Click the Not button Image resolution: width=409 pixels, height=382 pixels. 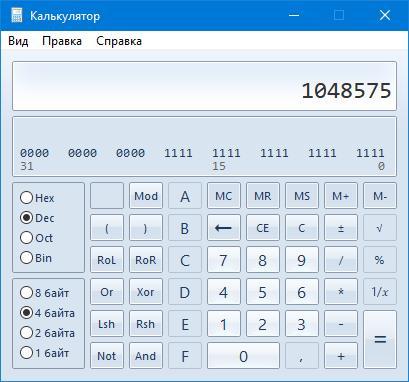pyautogui.click(x=107, y=356)
